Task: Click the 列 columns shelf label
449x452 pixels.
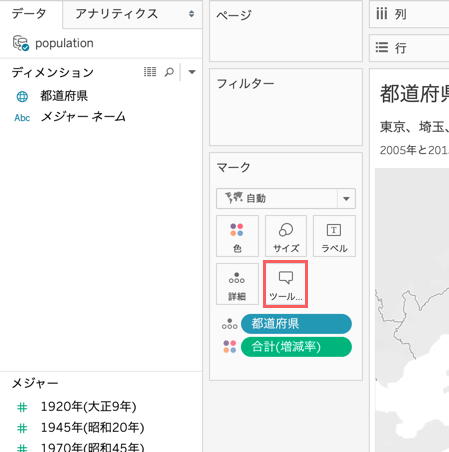Action: pos(400,14)
